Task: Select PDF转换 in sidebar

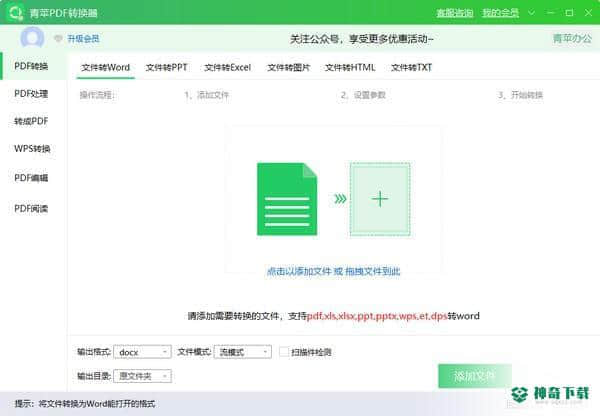Action: click(x=33, y=66)
